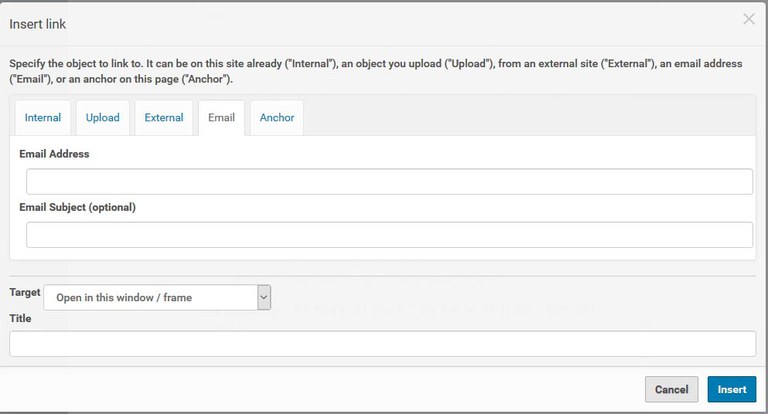Screen dimensions: 768x414
Task: Click the Email Subject (optional) label
Action: (77, 208)
